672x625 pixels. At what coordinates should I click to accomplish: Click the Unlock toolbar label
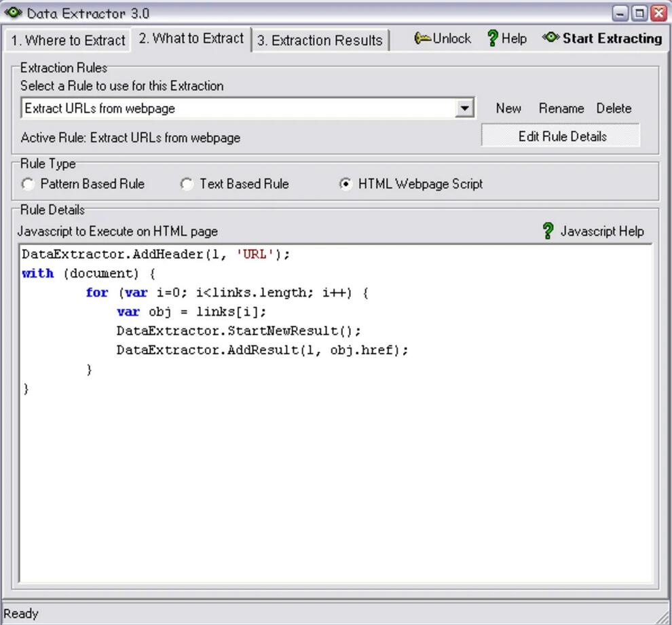pos(451,39)
